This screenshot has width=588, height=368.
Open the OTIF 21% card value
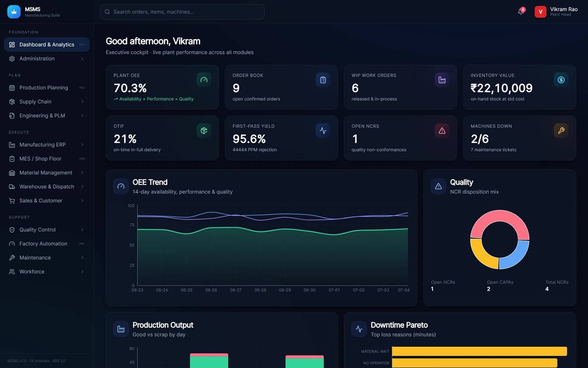(125, 139)
